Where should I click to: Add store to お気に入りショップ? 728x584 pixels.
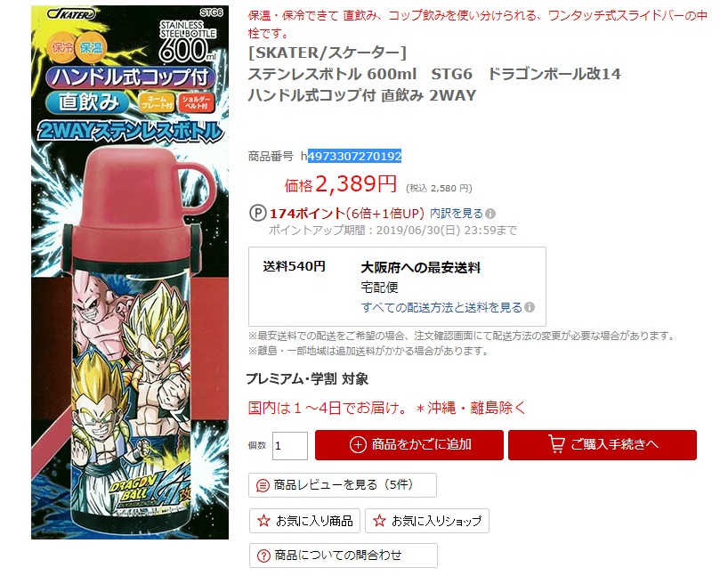(427, 521)
